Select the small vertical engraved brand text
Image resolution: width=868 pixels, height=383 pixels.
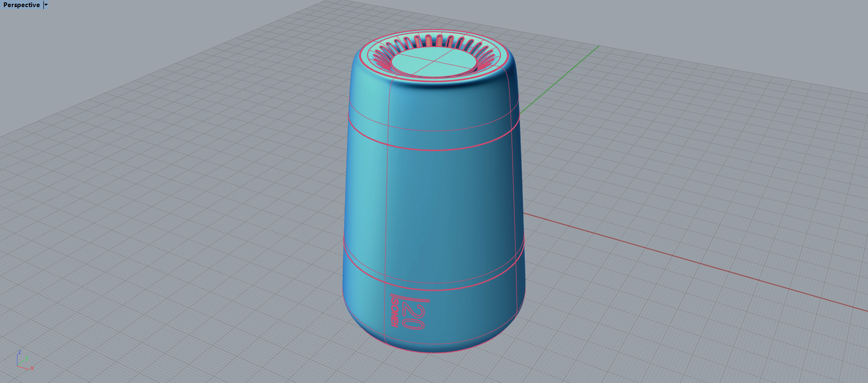pyautogui.click(x=395, y=311)
